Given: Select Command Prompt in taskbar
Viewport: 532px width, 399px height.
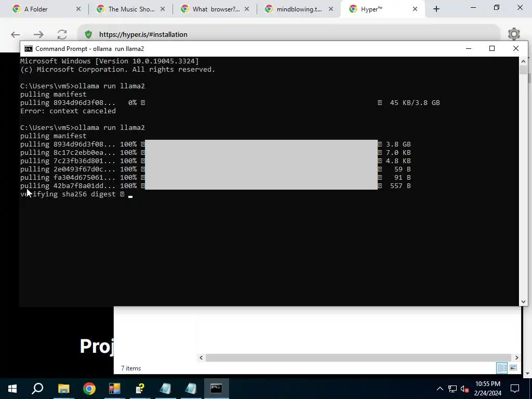Looking at the screenshot, I should pyautogui.click(x=216, y=389).
